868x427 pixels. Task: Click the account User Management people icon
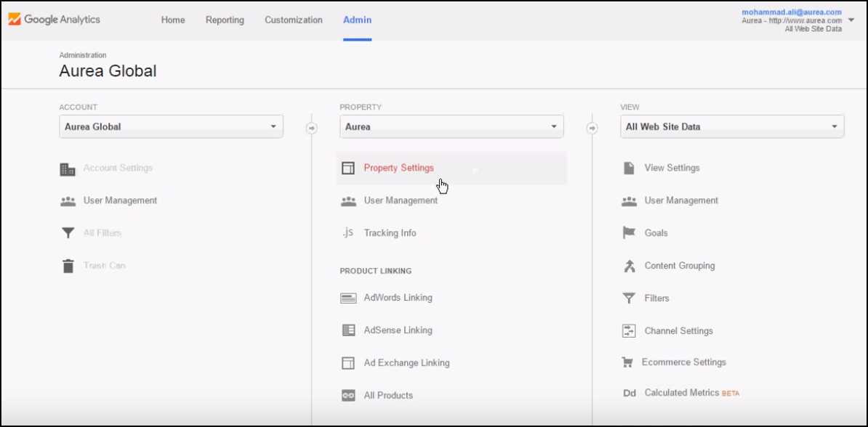[x=68, y=201]
